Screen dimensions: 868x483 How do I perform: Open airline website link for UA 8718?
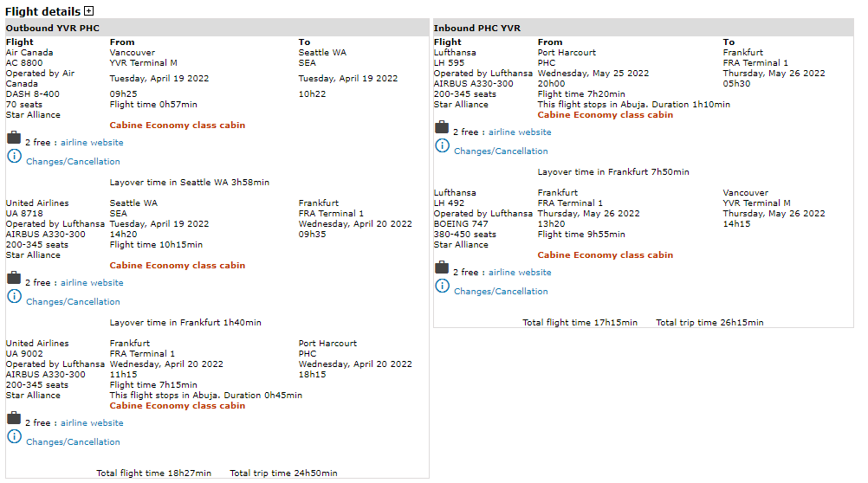92,283
